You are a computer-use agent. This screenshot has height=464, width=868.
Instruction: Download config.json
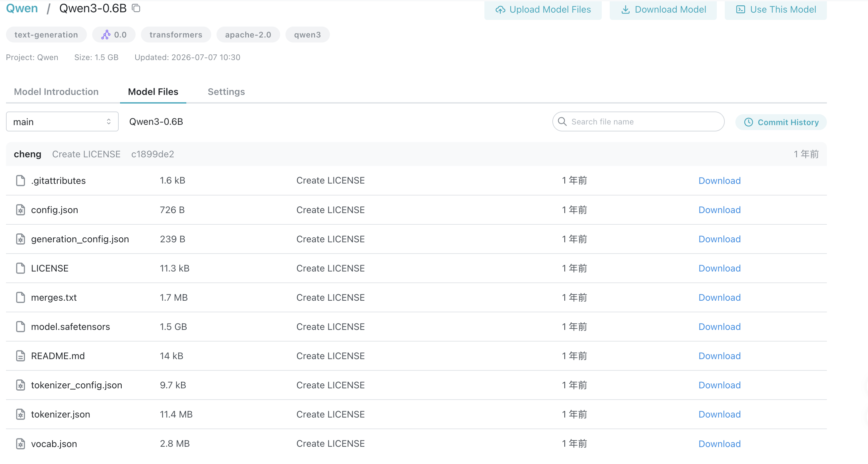(719, 210)
